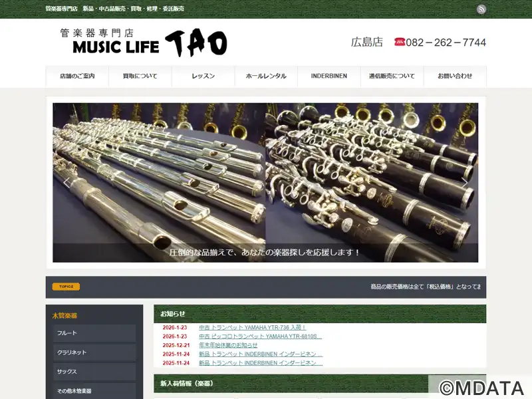Go to the ホールレンタル page
532x399 pixels.
266,76
